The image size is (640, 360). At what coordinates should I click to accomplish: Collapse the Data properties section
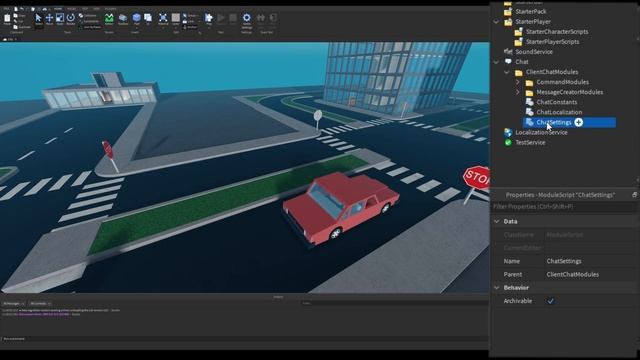pos(497,221)
